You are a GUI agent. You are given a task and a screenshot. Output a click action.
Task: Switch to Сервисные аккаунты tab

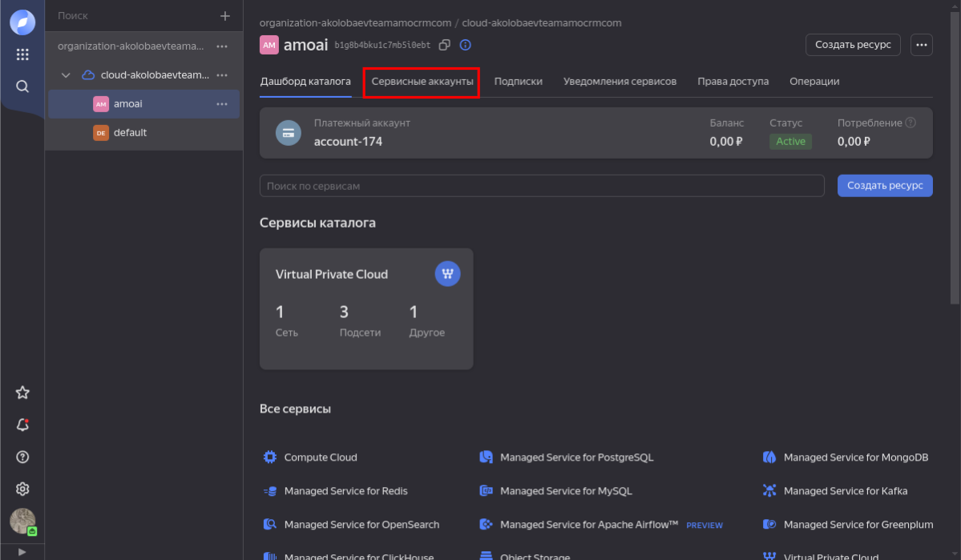[422, 82]
